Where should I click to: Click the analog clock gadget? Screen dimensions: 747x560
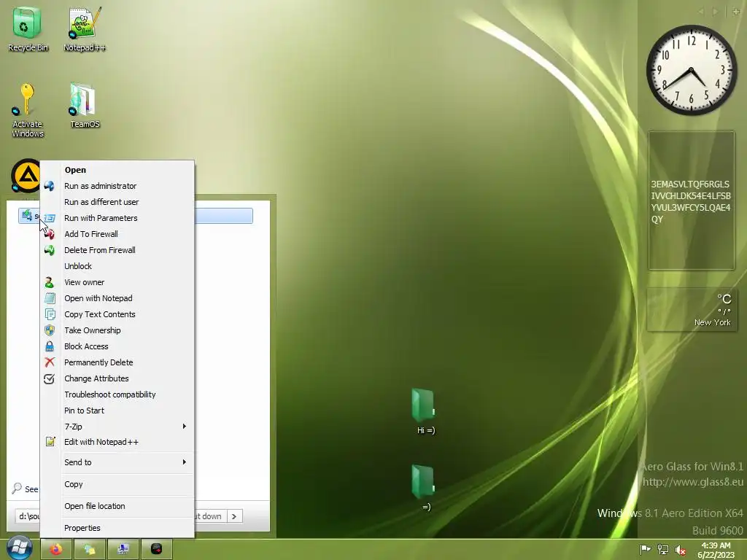click(691, 70)
